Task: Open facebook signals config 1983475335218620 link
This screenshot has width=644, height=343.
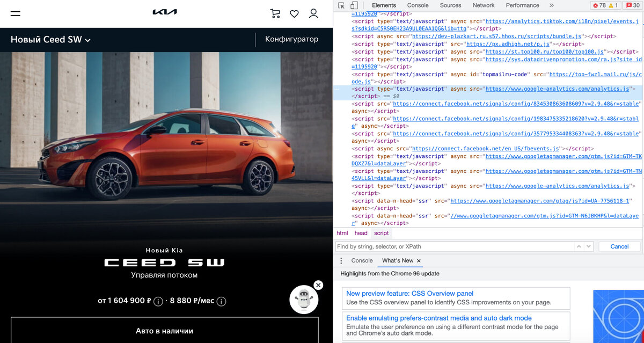Action: coord(516,119)
